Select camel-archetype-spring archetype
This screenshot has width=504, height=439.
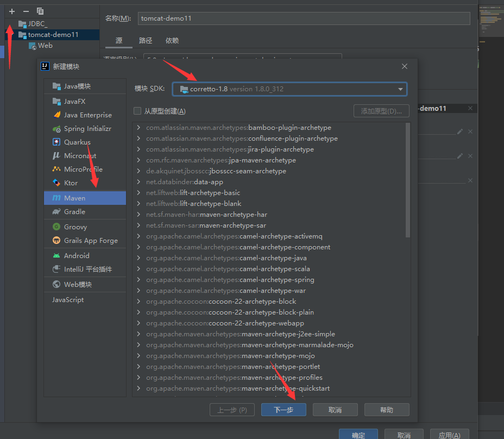[x=230, y=280]
